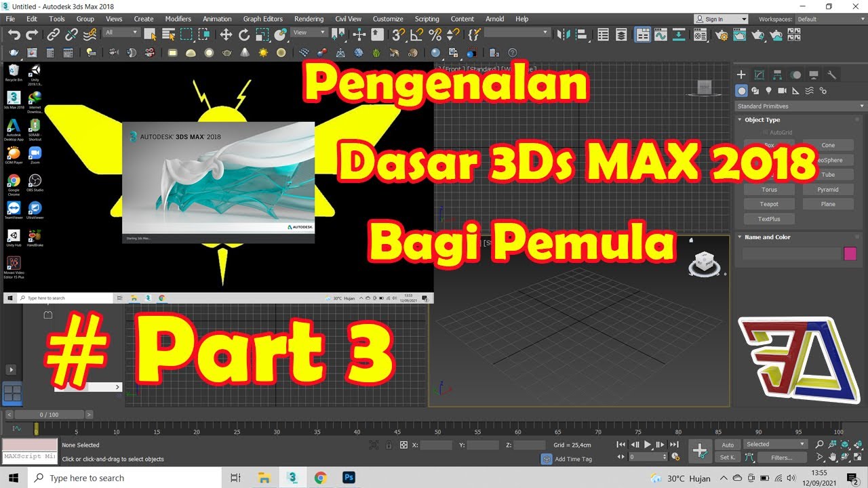Jump to the end frame button
This screenshot has height=488, width=868.
coord(674,445)
